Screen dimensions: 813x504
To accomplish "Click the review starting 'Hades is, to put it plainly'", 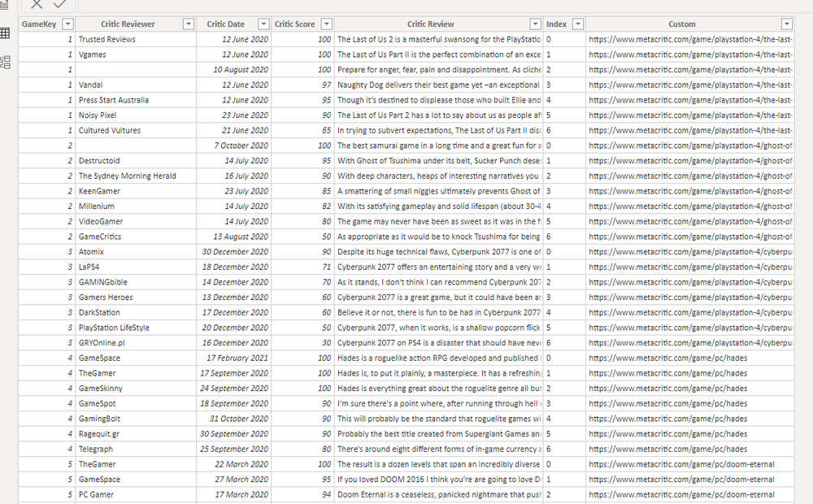I will coord(439,373).
